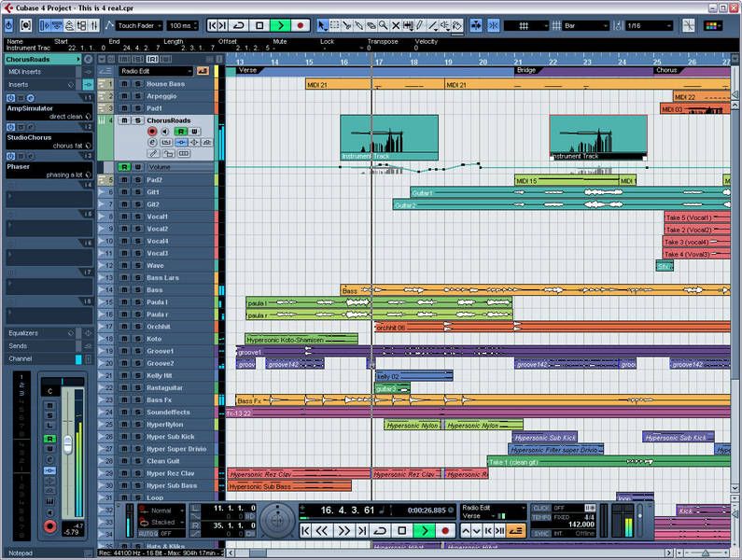
Task: Click Stop on the bottom transport panel
Action: pos(402,530)
